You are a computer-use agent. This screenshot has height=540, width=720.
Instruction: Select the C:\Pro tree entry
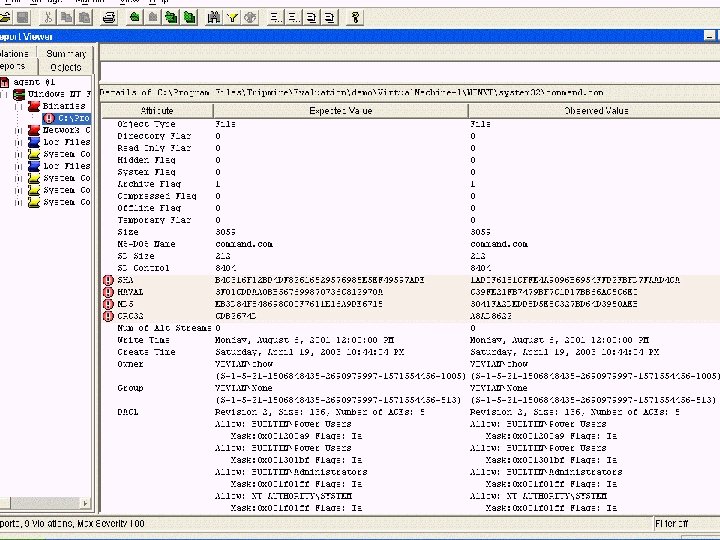click(73, 118)
